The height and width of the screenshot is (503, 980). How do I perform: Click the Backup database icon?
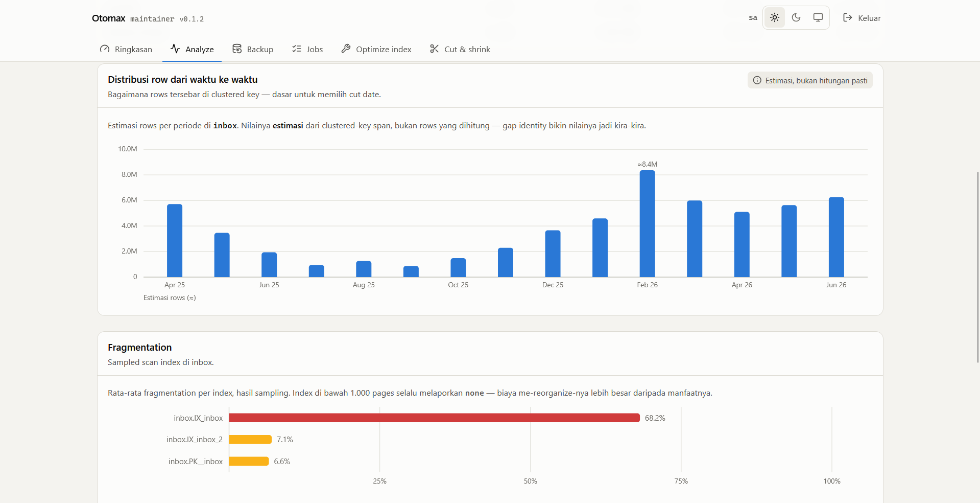[x=237, y=49]
